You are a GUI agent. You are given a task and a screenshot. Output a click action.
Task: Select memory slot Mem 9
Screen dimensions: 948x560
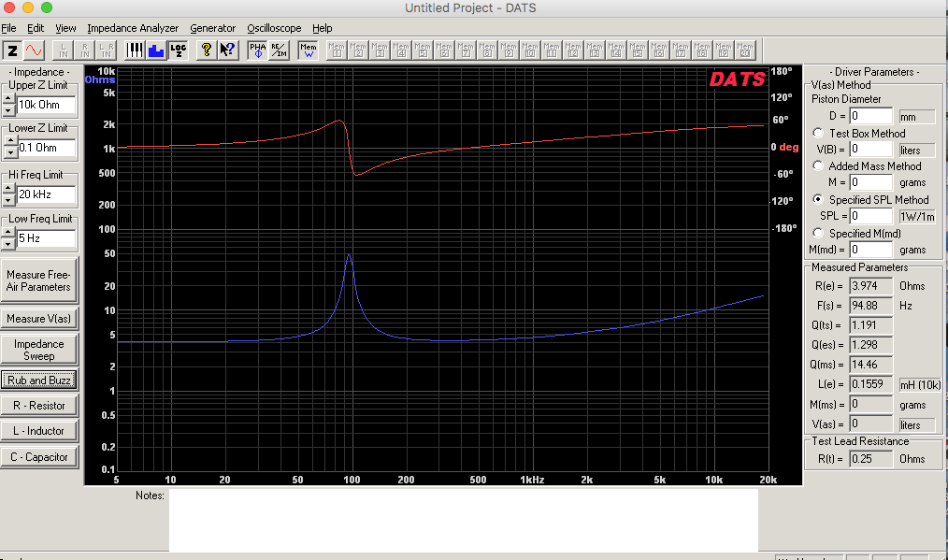tap(509, 50)
